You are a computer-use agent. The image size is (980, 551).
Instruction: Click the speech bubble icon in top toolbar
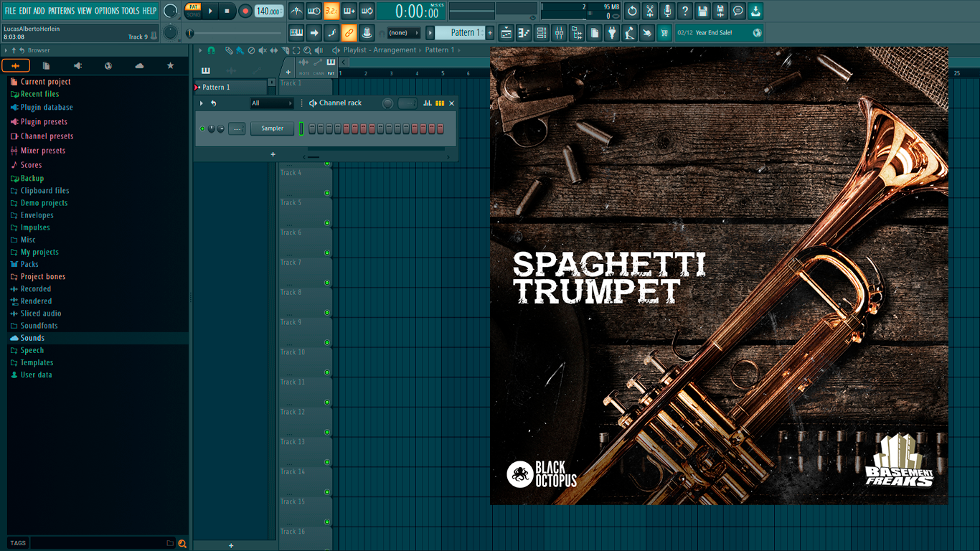coord(738,11)
